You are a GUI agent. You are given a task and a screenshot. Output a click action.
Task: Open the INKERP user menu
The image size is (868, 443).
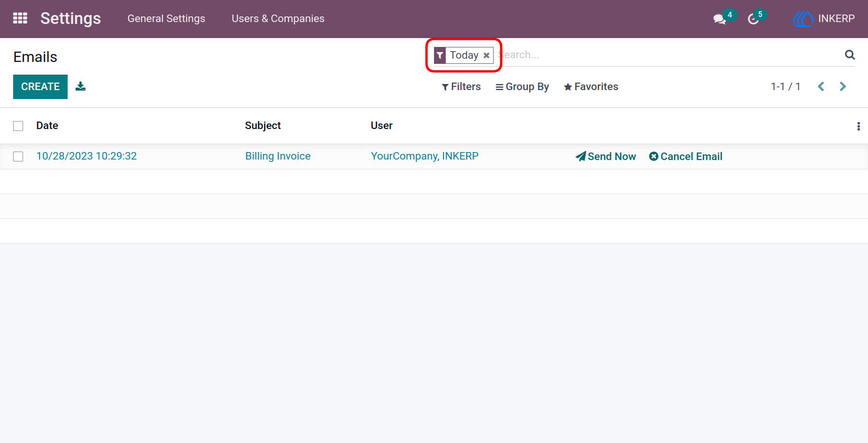tap(824, 19)
